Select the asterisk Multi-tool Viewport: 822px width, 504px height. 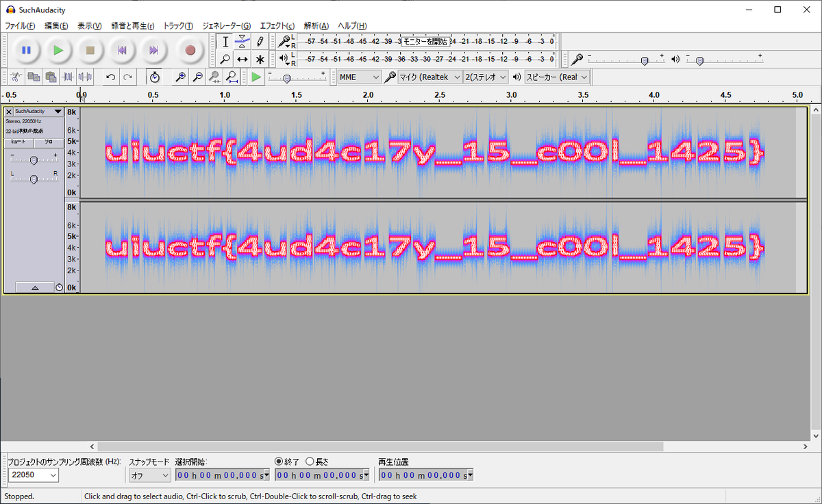(260, 59)
